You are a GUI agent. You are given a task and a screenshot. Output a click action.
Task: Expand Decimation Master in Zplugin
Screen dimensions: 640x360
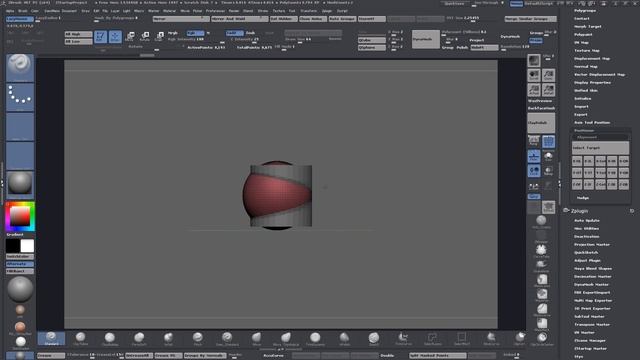(593, 277)
